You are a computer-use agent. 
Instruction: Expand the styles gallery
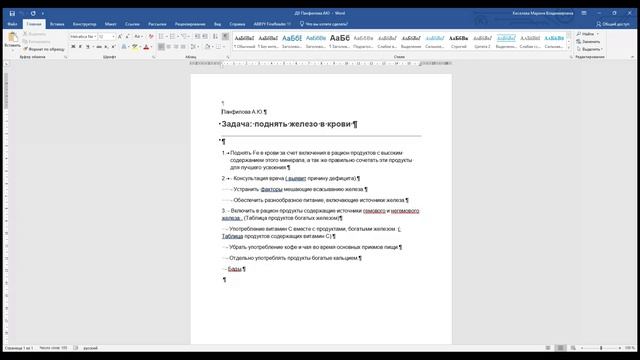[x=569, y=47]
